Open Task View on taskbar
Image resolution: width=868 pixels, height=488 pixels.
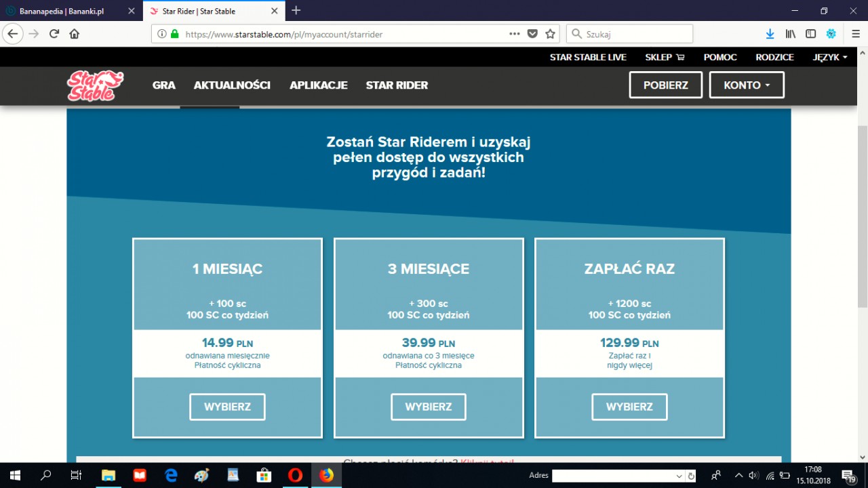point(77,475)
